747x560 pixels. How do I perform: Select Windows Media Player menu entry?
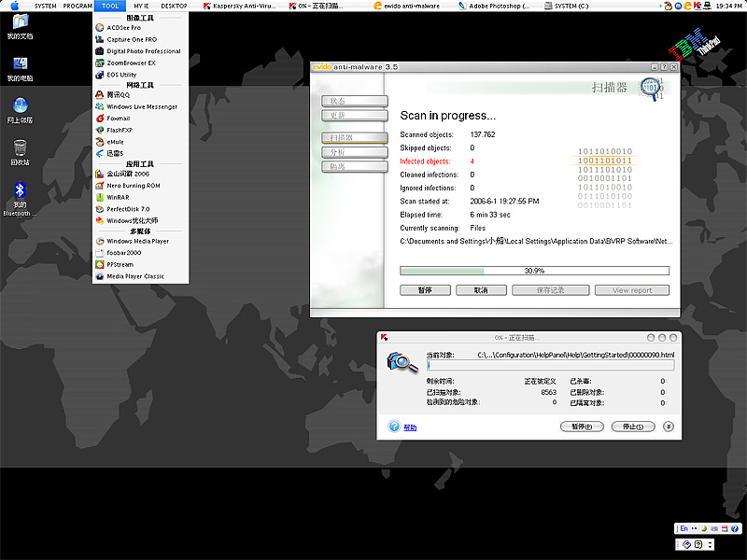[137, 241]
